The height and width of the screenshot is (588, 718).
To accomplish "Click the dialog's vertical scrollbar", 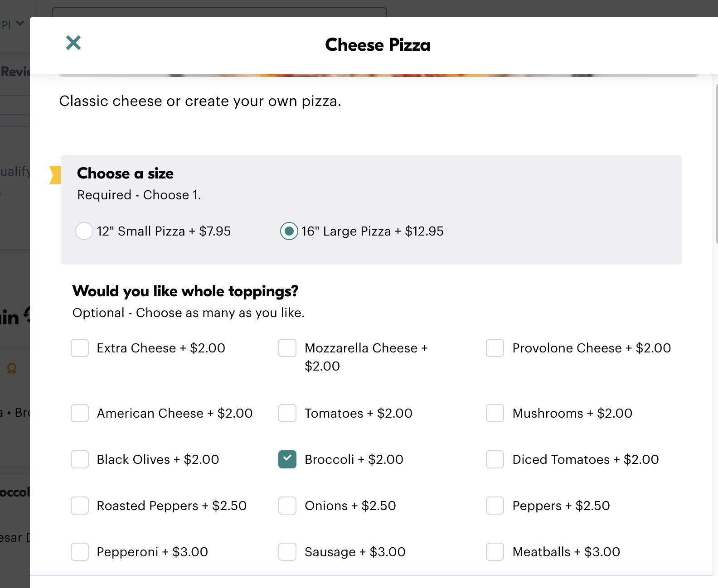I will [x=716, y=163].
